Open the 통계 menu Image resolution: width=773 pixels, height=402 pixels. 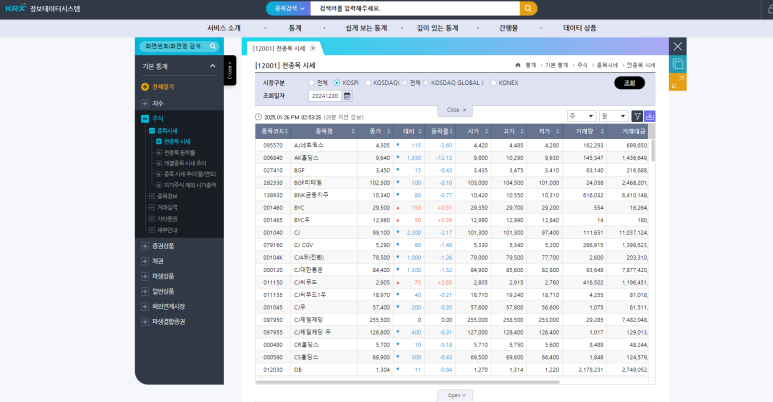click(295, 28)
